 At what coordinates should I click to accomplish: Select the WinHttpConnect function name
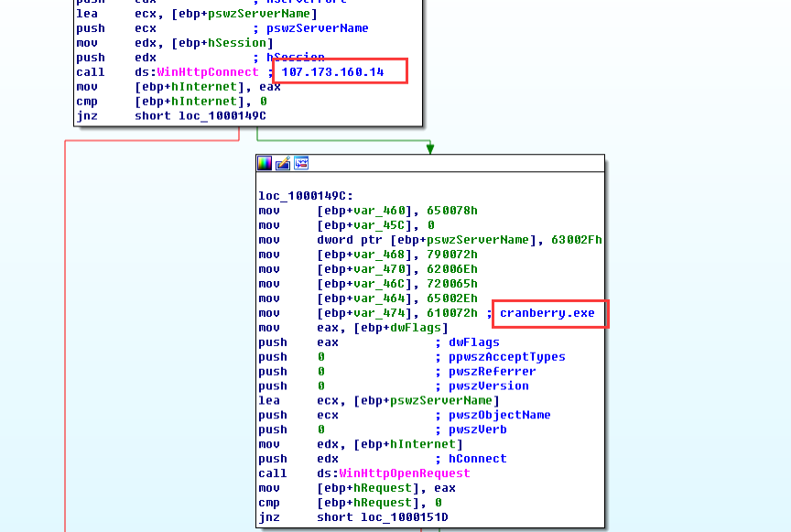click(x=207, y=72)
